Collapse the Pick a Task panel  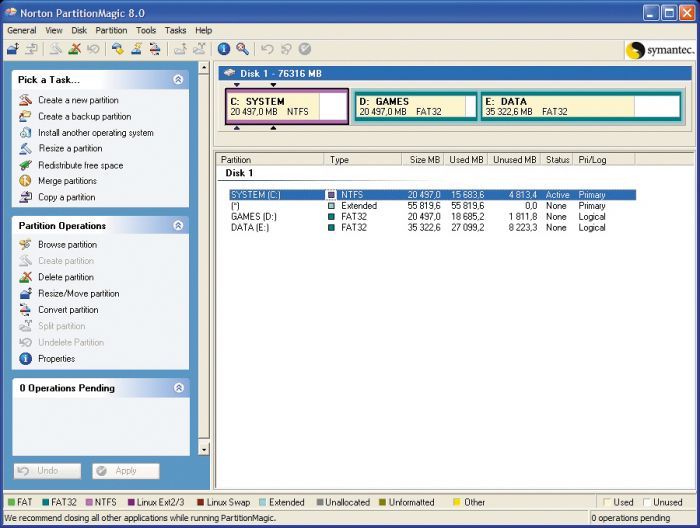pos(178,79)
